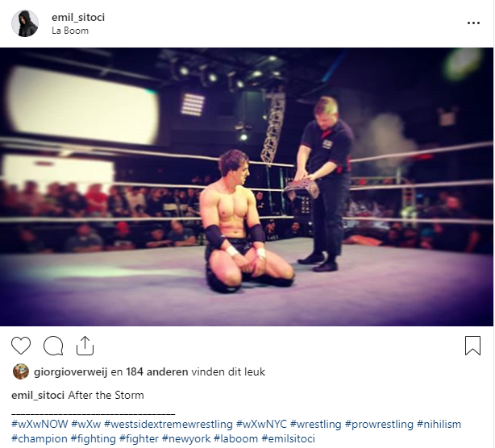Open the #wXwNYC hashtag
The image size is (495, 448).
click(261, 424)
